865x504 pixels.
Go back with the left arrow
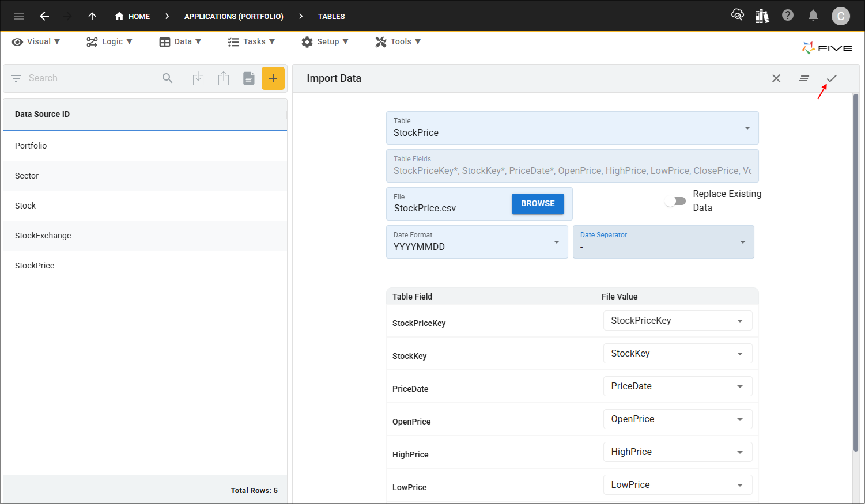click(44, 16)
